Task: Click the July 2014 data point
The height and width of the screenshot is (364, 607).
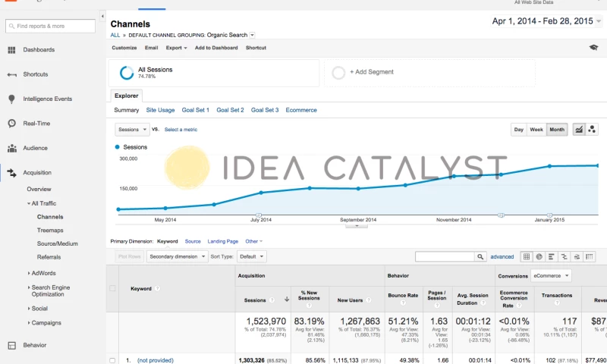Action: click(261, 193)
